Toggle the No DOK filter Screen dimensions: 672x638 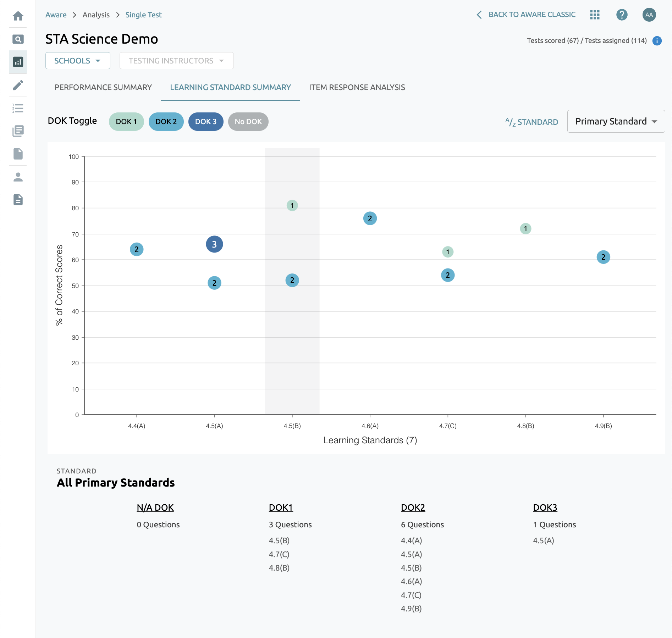pyautogui.click(x=248, y=122)
